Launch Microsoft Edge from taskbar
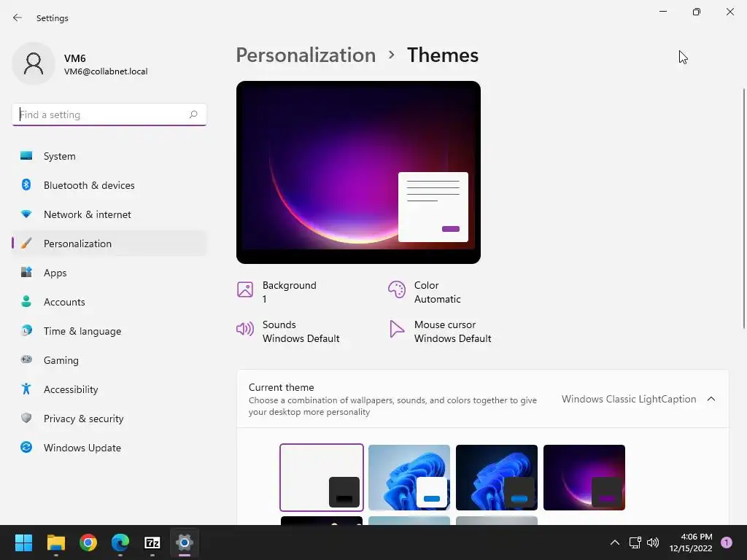This screenshot has height=560, width=747. click(120, 542)
